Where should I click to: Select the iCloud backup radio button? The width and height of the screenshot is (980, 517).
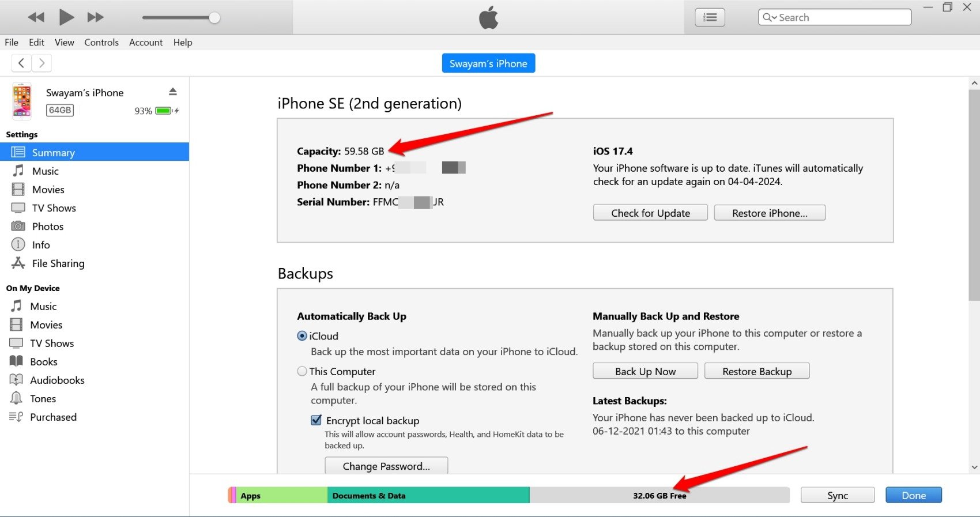[x=302, y=336]
